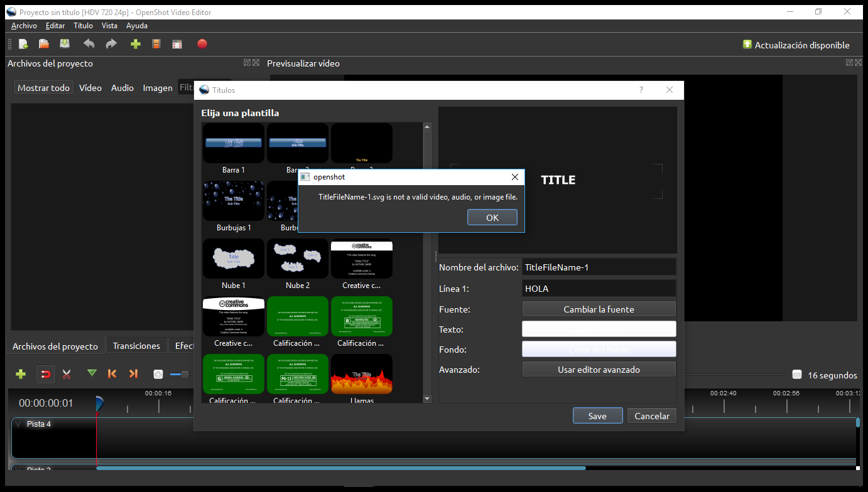Add a marker with the green triangle

coord(92,373)
